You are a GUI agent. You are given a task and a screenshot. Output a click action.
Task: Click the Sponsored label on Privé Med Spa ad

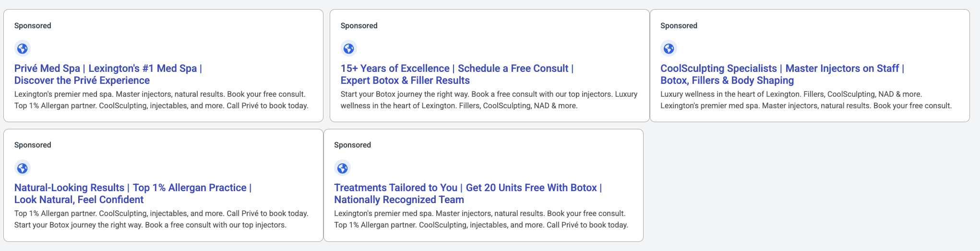click(33, 26)
